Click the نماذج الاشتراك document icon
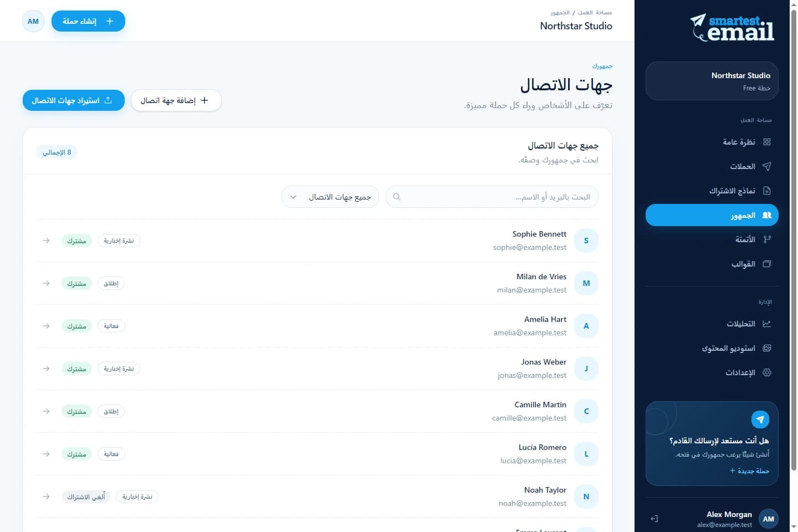Viewport: 798px width, 532px height. pyautogui.click(x=767, y=191)
